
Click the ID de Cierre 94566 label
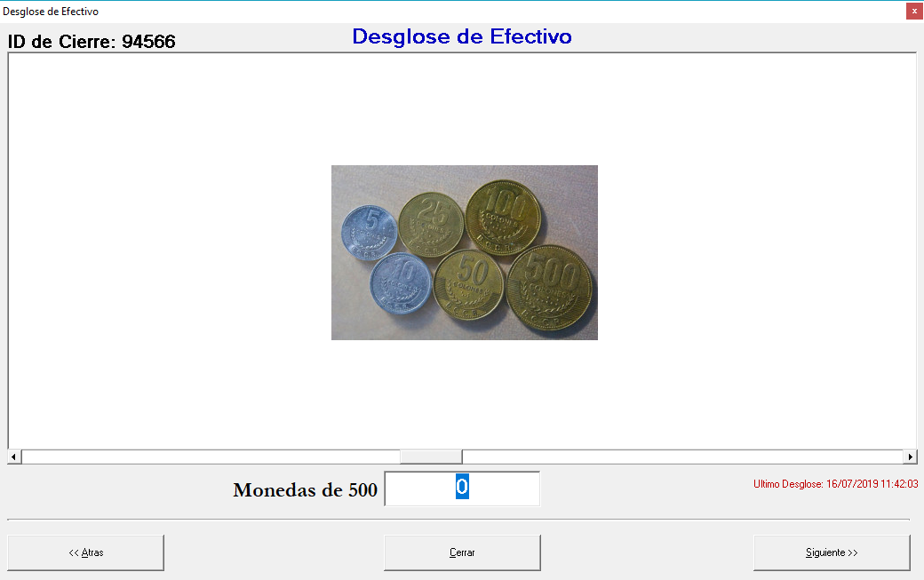coord(92,42)
